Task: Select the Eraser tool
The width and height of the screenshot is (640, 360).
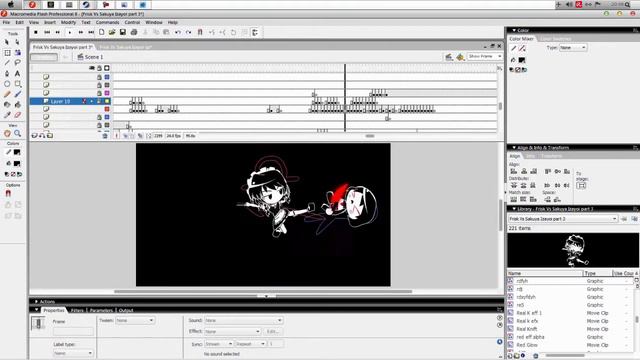Action: point(18,115)
